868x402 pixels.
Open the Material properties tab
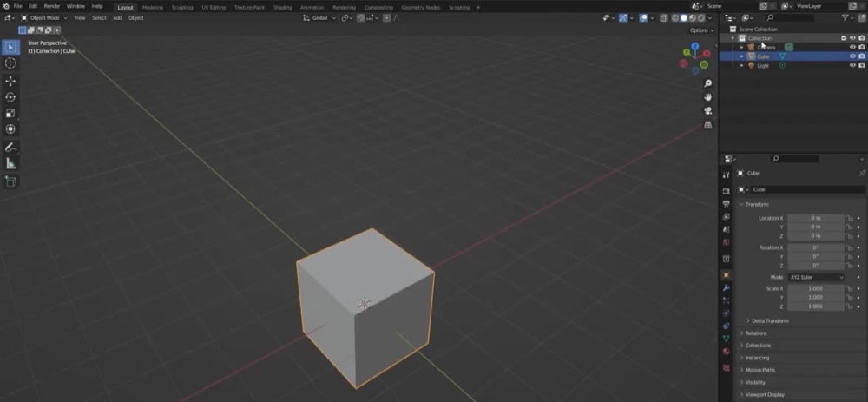click(727, 351)
